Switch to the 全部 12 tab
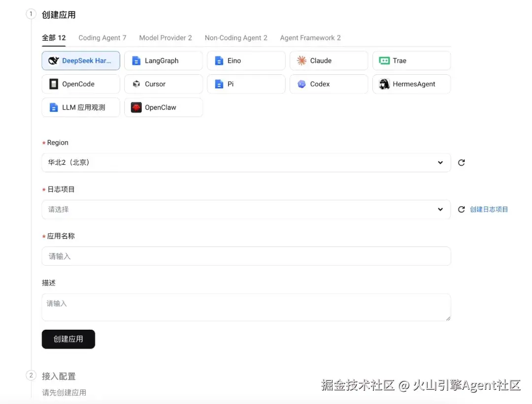 54,38
